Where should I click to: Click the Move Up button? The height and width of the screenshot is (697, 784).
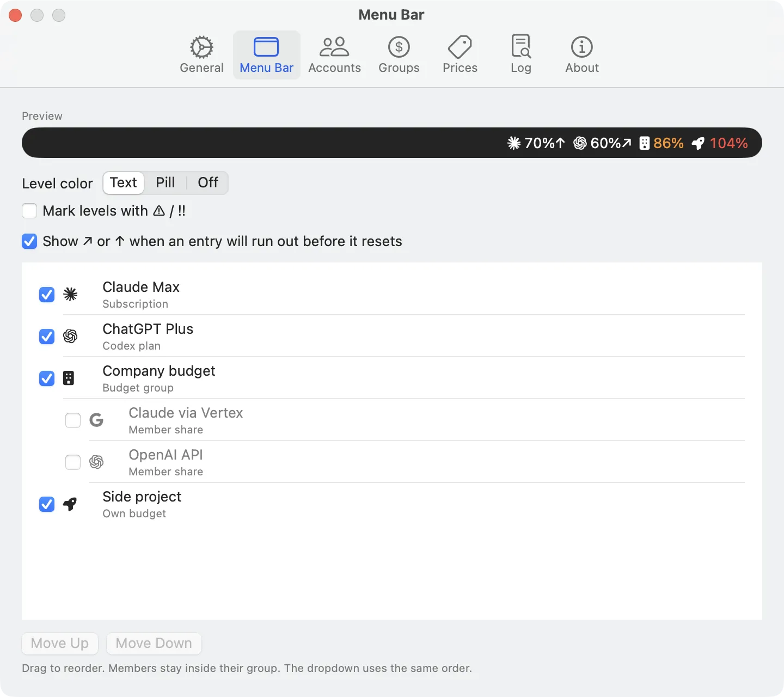60,644
